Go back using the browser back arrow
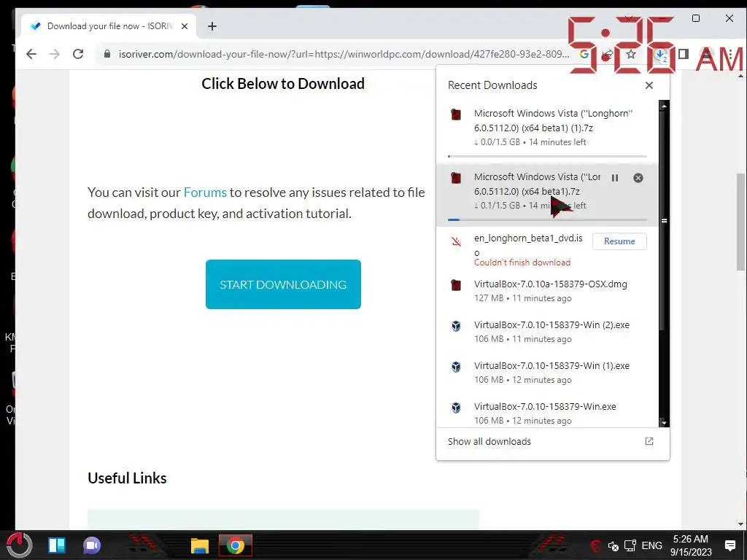The height and width of the screenshot is (560, 747). point(31,54)
